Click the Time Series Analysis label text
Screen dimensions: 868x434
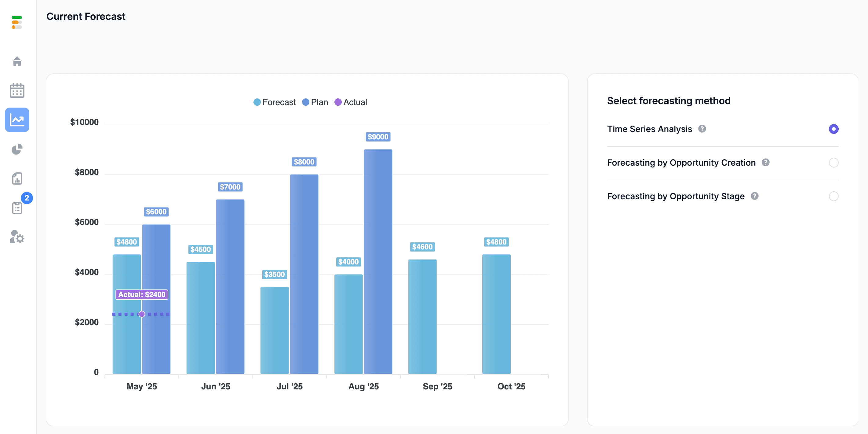point(650,129)
